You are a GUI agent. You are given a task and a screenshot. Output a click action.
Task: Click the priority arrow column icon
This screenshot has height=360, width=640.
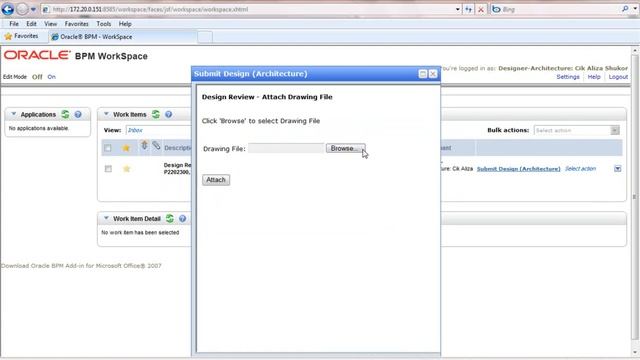tap(144, 145)
